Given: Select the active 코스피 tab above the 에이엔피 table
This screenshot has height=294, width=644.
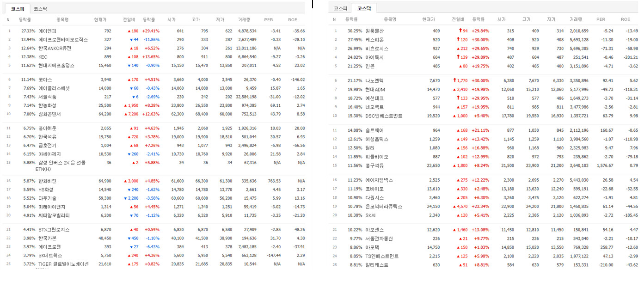Looking at the screenshot, I should [18, 9].
